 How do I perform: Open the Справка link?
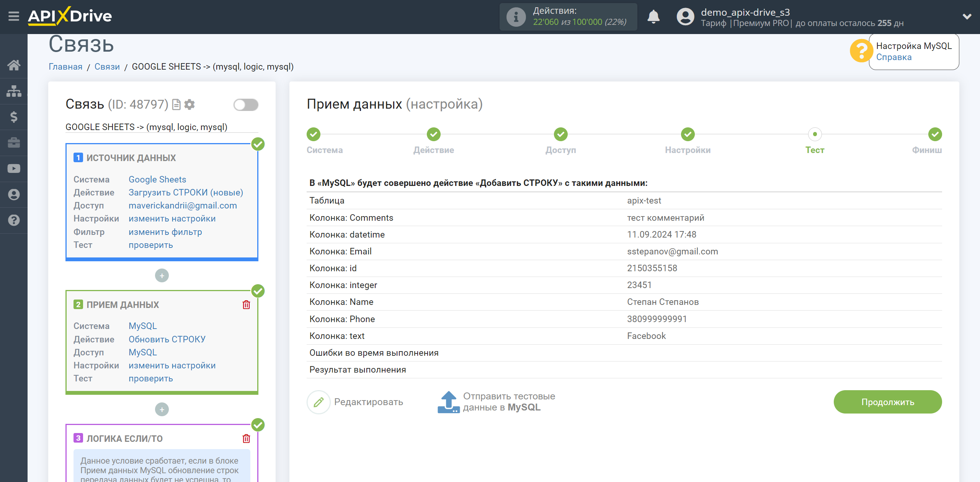894,57
